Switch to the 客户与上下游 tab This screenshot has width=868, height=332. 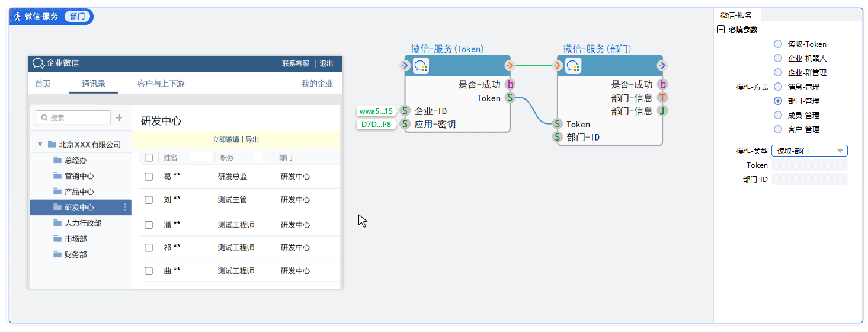tap(161, 84)
